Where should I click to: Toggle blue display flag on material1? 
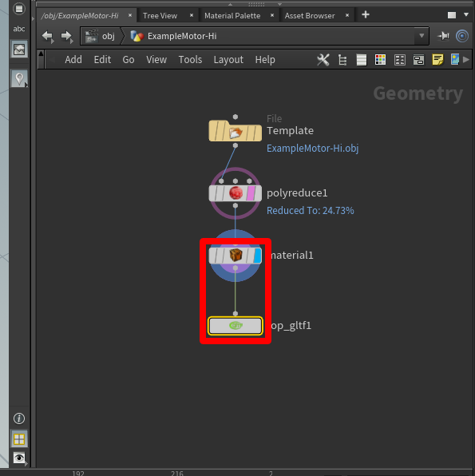257,256
